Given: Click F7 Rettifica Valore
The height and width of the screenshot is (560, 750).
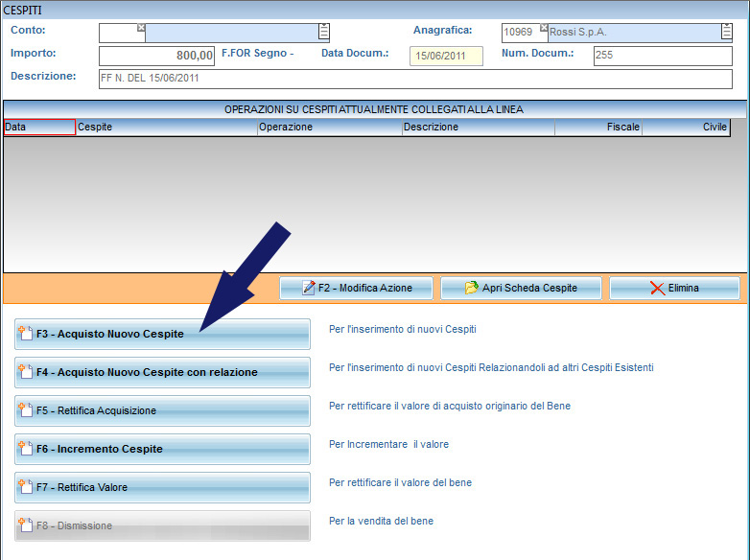Looking at the screenshot, I should click(x=162, y=487).
